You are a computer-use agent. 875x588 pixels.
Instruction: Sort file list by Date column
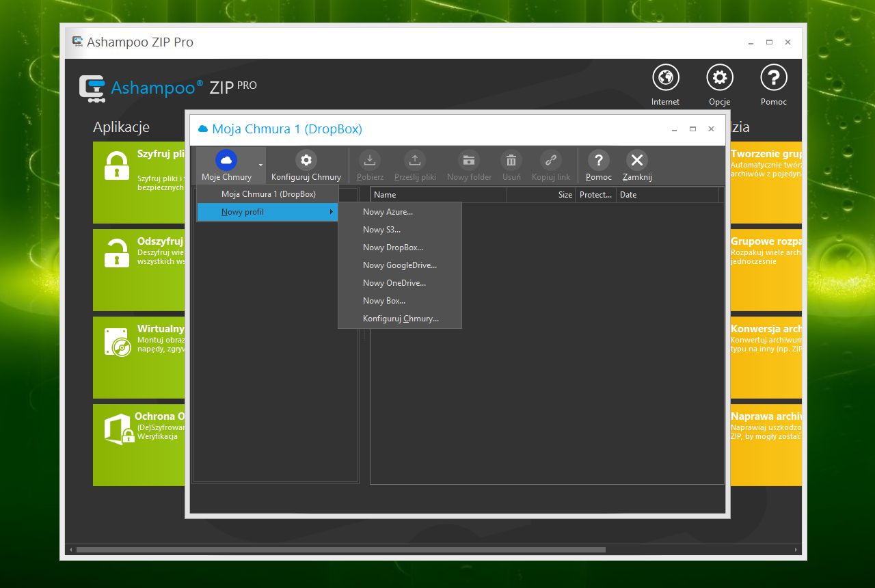coord(667,195)
